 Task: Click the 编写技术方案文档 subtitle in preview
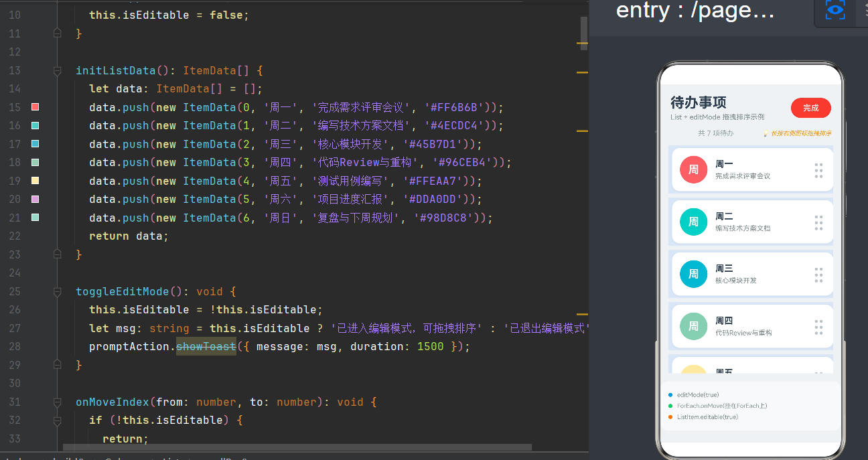coord(743,228)
